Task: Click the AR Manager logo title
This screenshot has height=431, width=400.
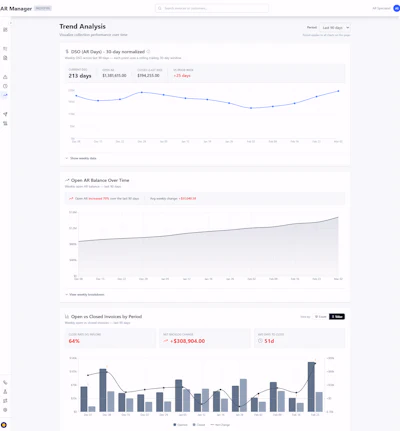Action: 16,9
